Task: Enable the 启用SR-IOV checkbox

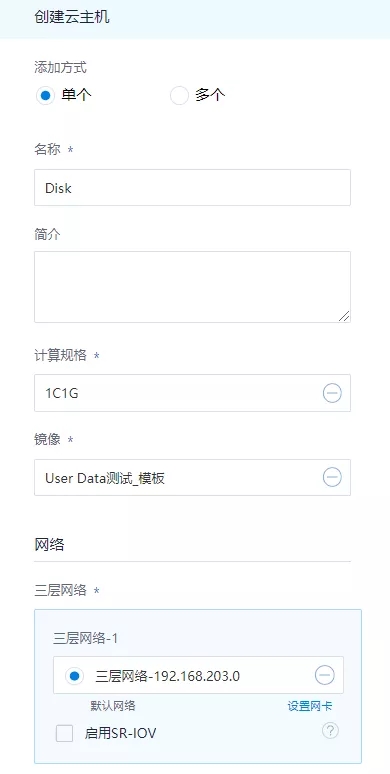Action: point(64,734)
